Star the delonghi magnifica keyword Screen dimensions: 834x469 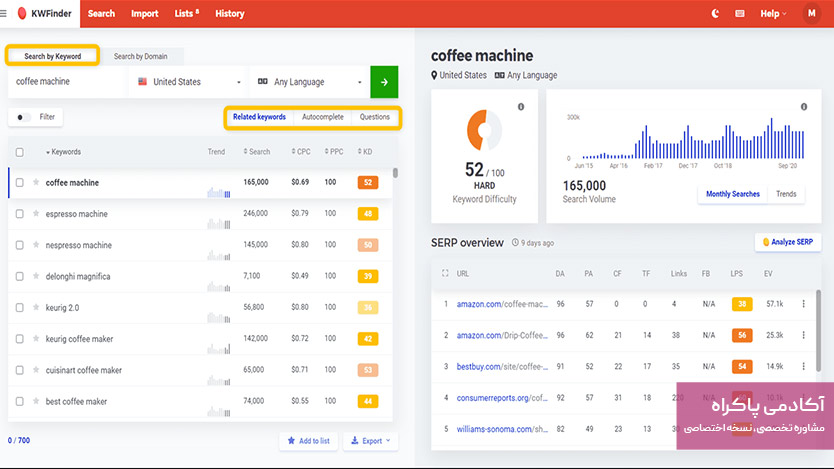pos(36,276)
